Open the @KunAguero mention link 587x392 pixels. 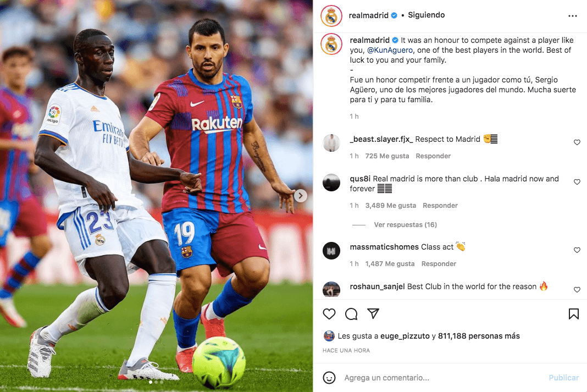[x=390, y=50]
